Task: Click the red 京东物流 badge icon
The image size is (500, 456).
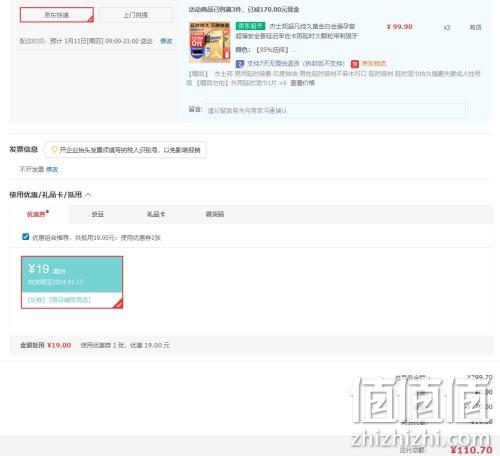Action: pyautogui.click(x=355, y=64)
